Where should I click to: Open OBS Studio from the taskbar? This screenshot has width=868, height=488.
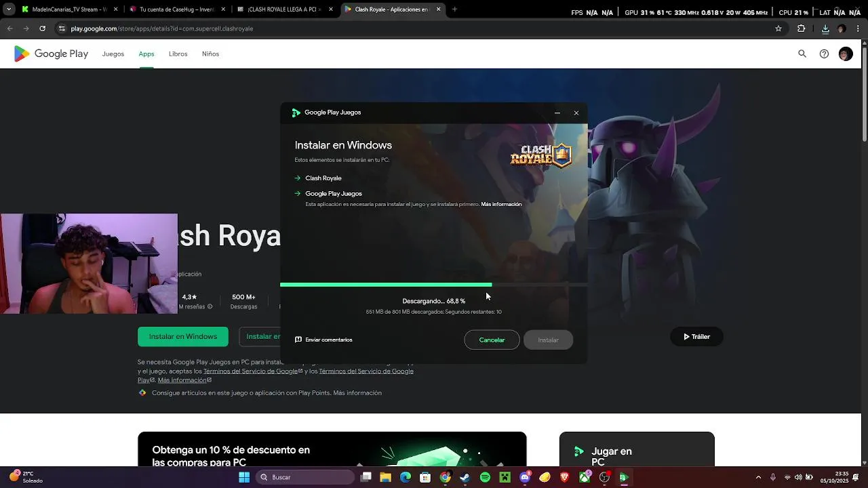604,477
